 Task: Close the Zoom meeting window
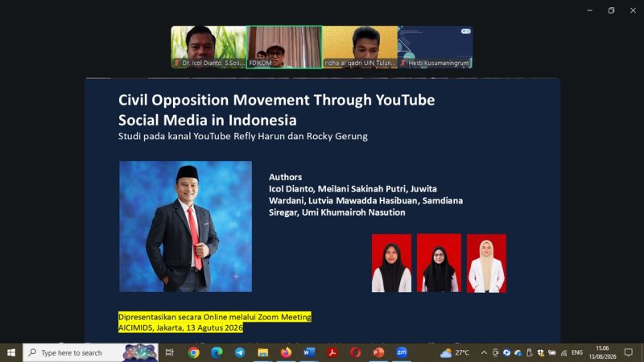tap(633, 10)
